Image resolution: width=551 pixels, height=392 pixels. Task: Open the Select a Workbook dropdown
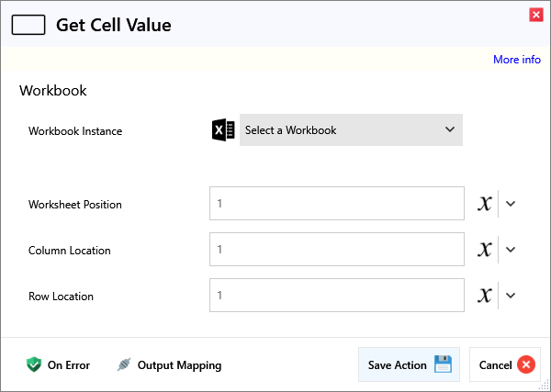[x=351, y=130]
